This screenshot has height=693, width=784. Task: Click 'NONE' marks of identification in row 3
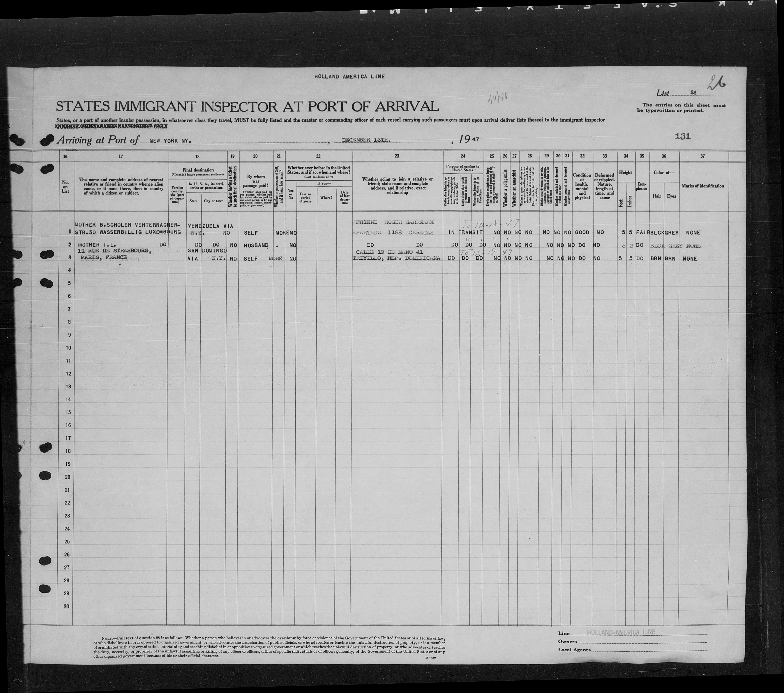click(x=690, y=259)
